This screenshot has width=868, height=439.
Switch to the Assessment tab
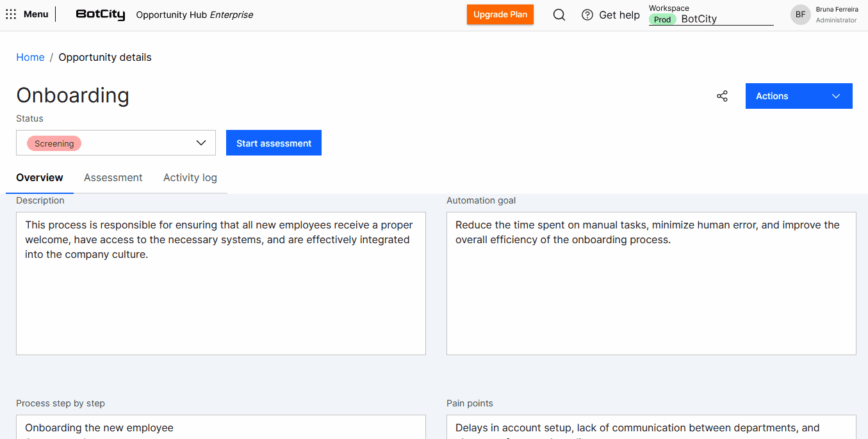(113, 178)
